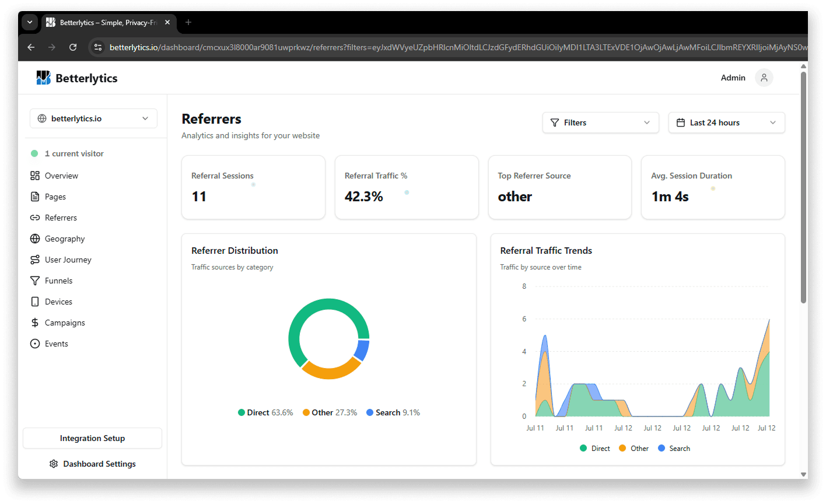
Task: Click the Referral Traffic Trends heading
Action: click(546, 250)
